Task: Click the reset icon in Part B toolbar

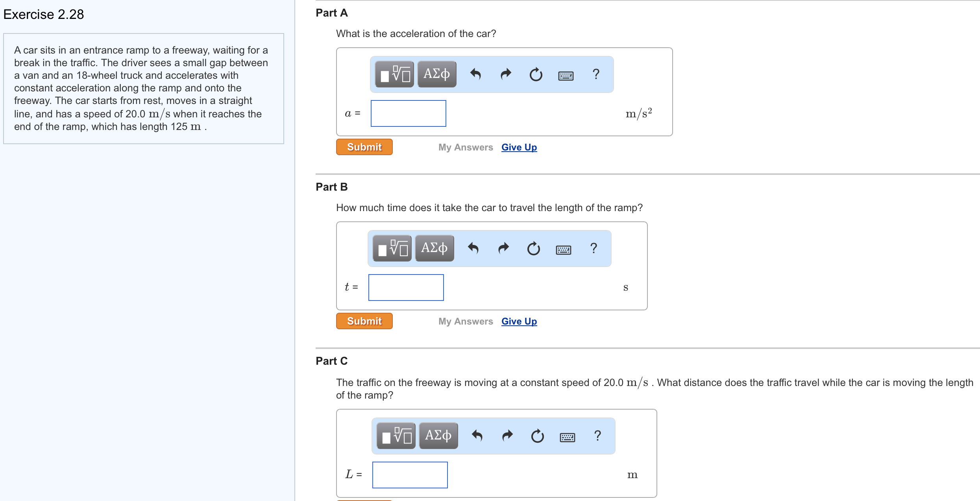Action: pos(533,248)
